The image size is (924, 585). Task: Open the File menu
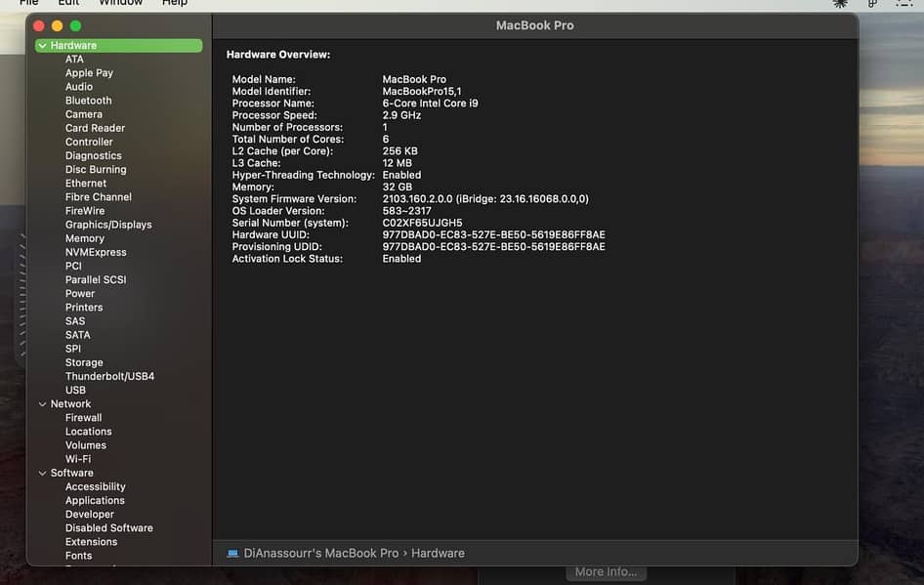coord(29,2)
